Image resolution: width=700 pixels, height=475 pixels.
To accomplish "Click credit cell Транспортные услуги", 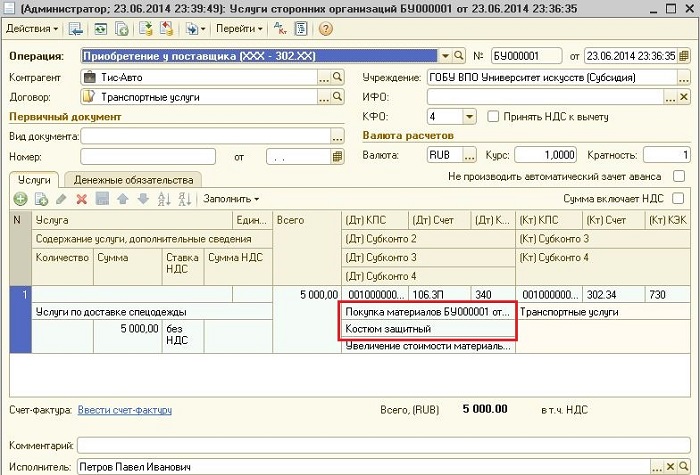I will 603,312.
